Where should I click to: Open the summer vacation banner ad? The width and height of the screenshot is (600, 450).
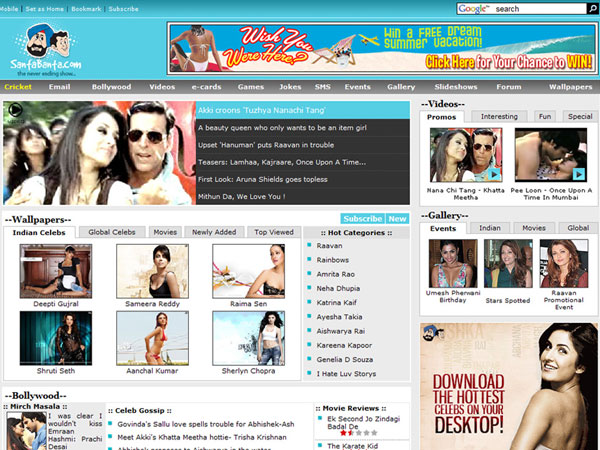[x=382, y=48]
